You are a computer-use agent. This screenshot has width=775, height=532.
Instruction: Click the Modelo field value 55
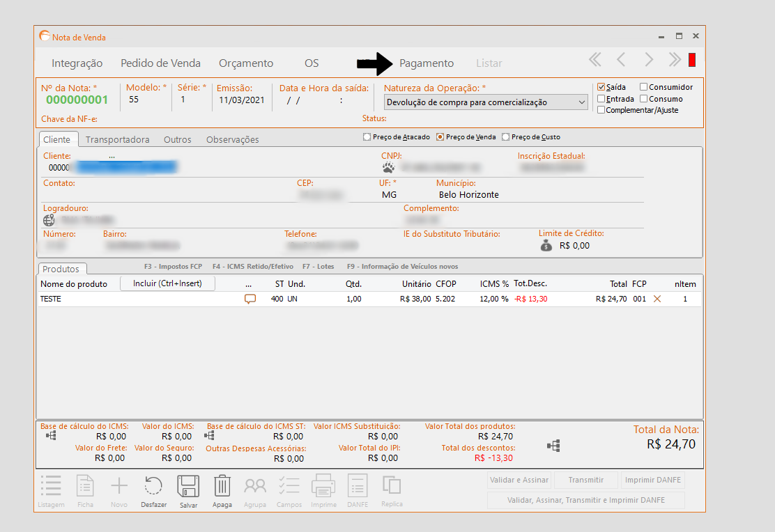tap(133, 100)
